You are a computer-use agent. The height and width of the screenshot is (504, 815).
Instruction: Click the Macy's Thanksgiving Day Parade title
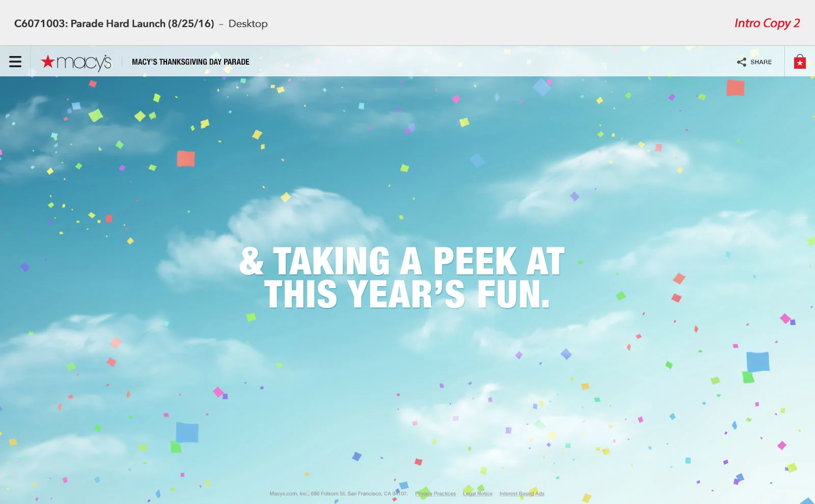point(191,62)
